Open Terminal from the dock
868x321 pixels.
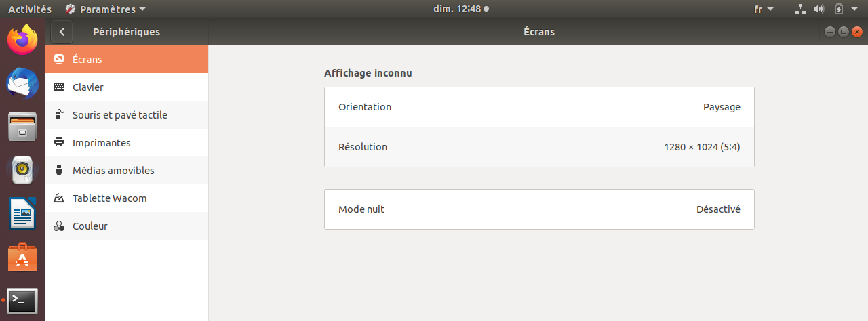22,301
